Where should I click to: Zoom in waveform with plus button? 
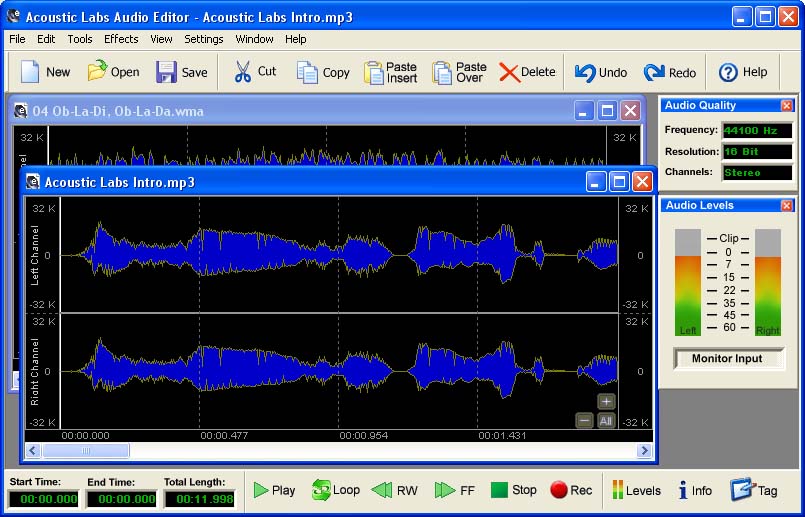[606, 402]
